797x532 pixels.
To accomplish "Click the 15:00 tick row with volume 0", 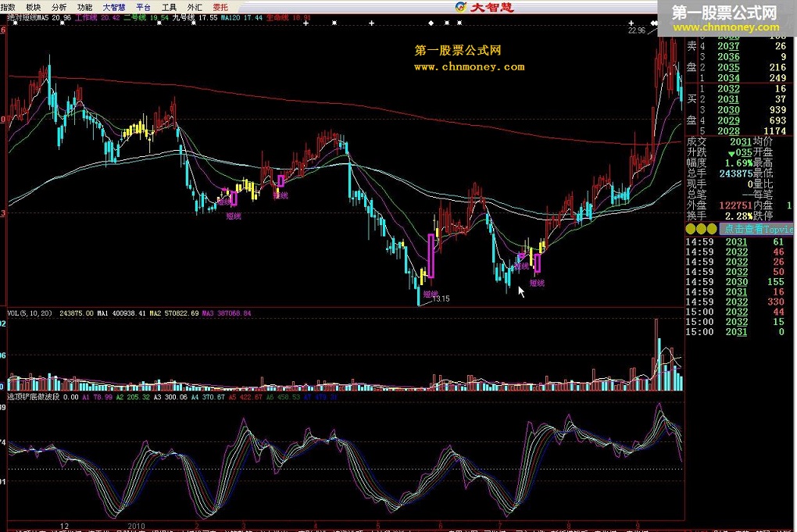I will click(x=735, y=332).
